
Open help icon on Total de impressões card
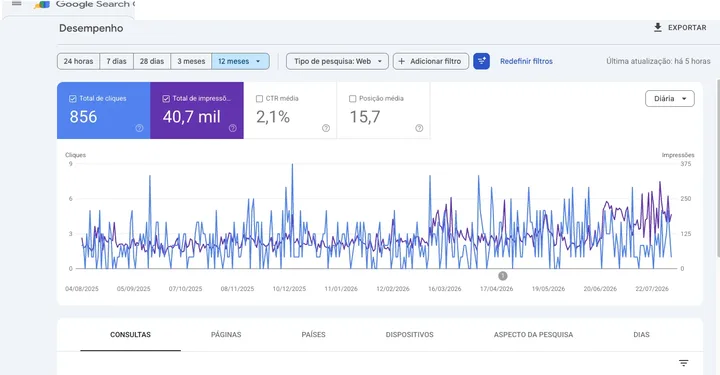click(x=233, y=128)
